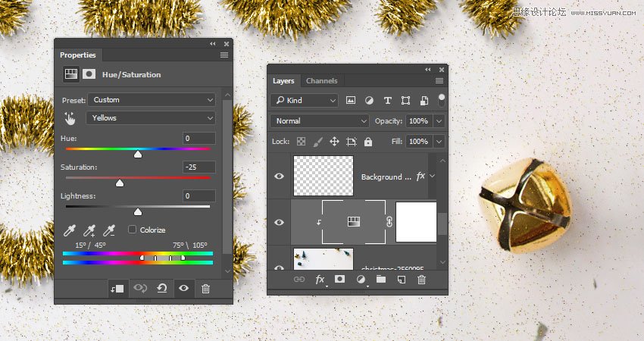Select the Add to Sample eyedropper

coord(89,230)
